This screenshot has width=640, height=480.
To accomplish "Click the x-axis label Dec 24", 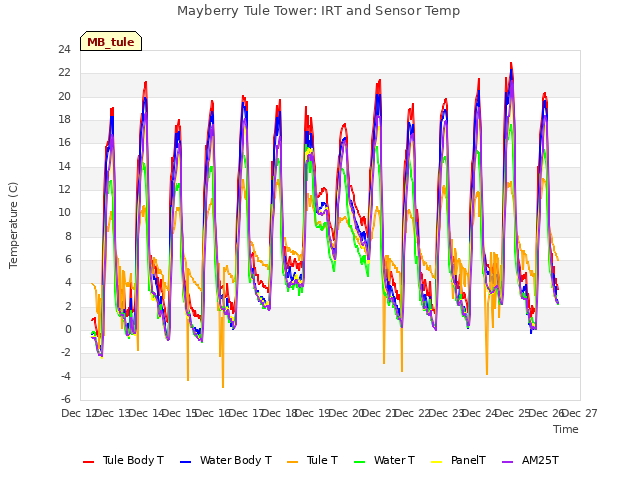I will pyautogui.click(x=480, y=413).
